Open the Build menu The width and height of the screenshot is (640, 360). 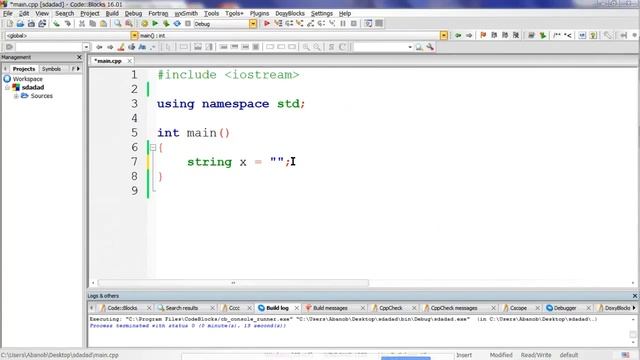tap(112, 13)
